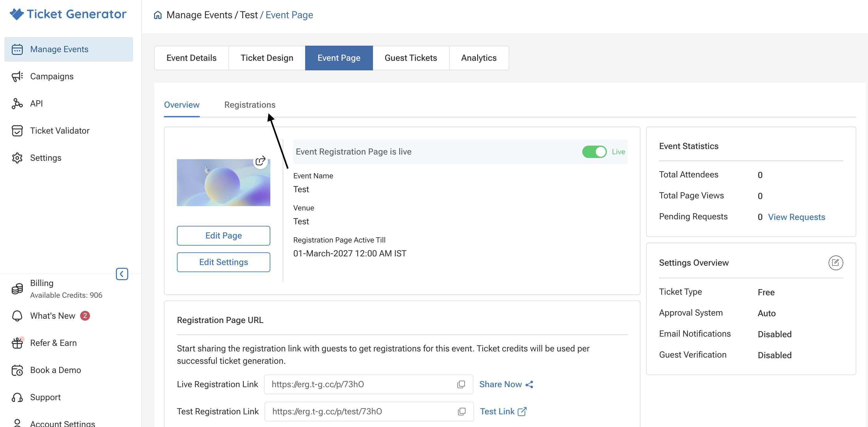Viewport: 868px width, 427px height.
Task: Select the Overview sub-tab
Action: [182, 105]
